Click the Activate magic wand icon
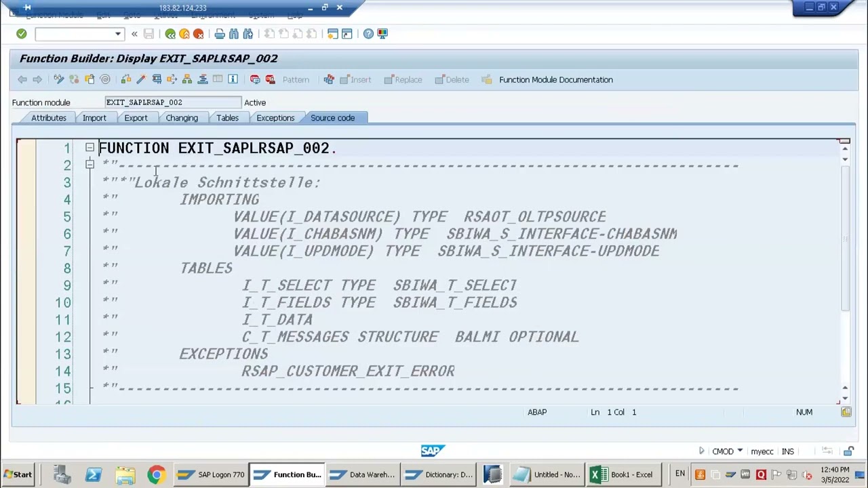 point(141,80)
